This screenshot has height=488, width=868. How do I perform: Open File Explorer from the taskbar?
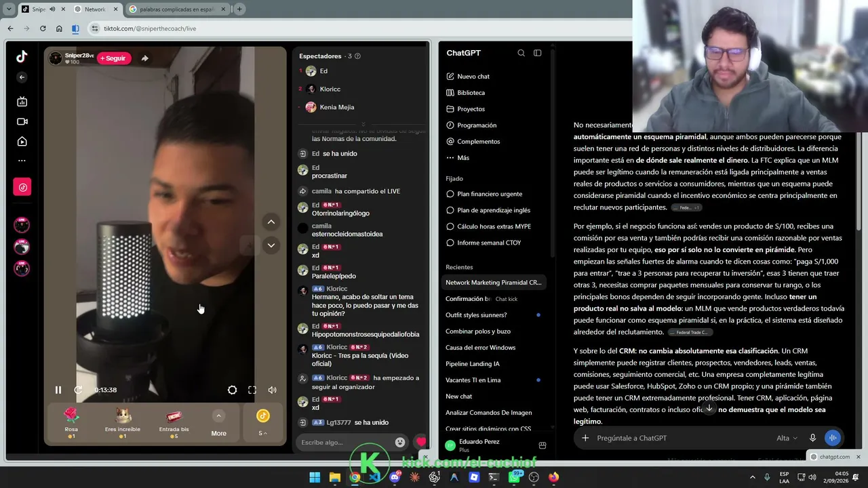click(334, 477)
